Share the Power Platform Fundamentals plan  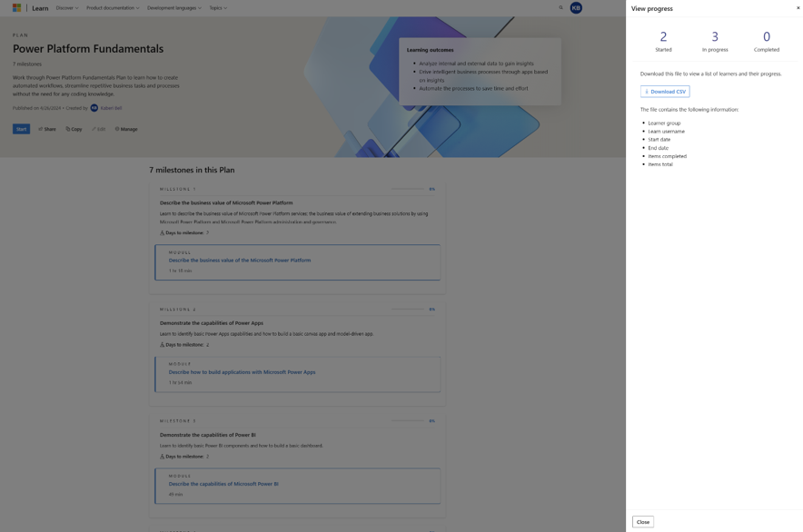(x=45, y=128)
